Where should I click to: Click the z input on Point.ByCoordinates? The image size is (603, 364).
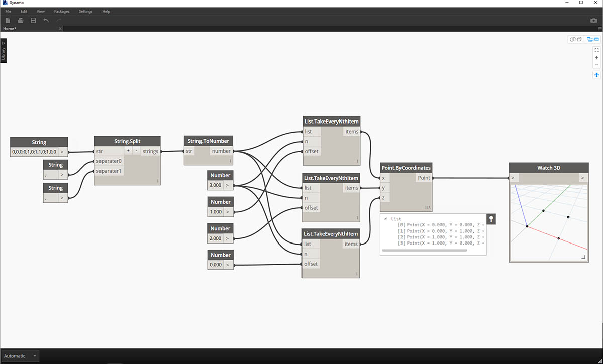384,198
